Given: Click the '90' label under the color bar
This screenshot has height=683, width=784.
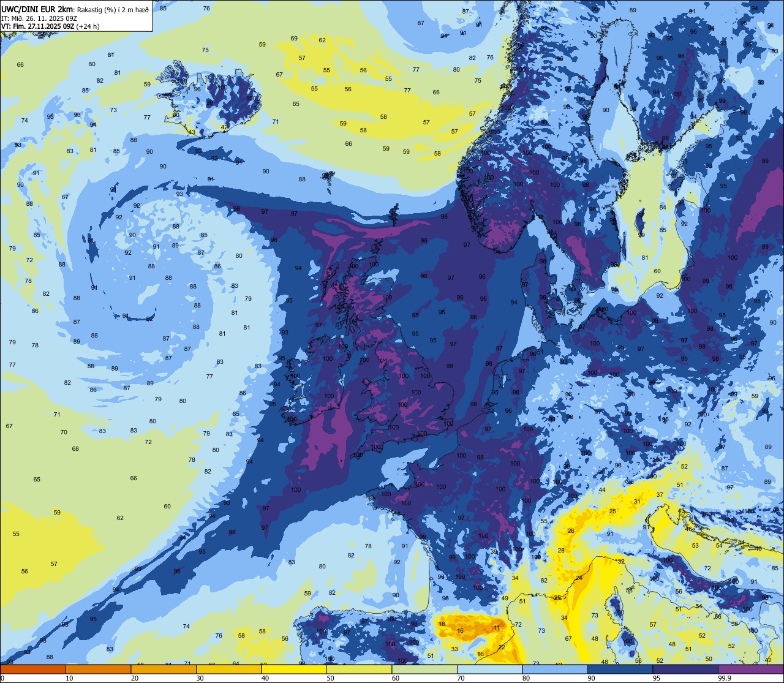Looking at the screenshot, I should (591, 678).
